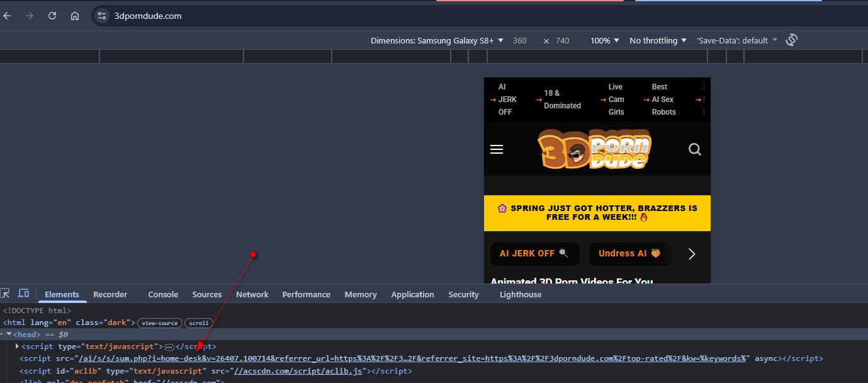
Task: Open the Best AI Sex Robots top link
Action: [x=659, y=100]
